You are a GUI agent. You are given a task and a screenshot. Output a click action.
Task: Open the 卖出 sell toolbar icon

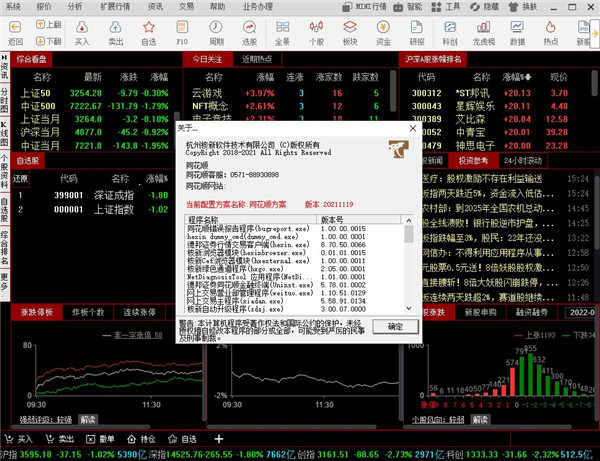[x=115, y=27]
